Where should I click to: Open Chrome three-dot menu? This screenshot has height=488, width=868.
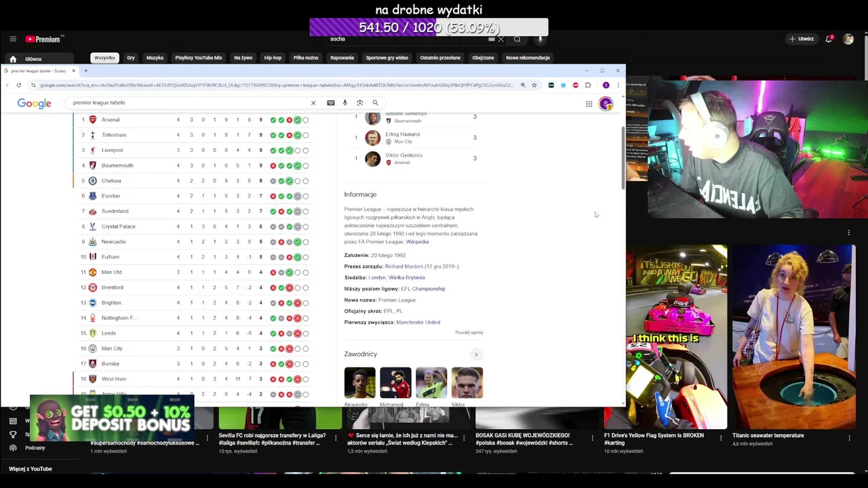click(618, 85)
